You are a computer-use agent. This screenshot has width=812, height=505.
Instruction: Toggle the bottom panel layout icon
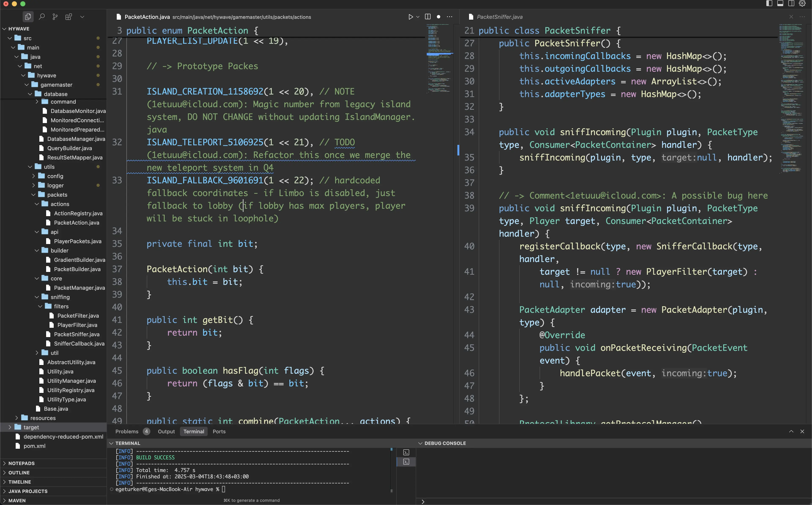tap(780, 4)
